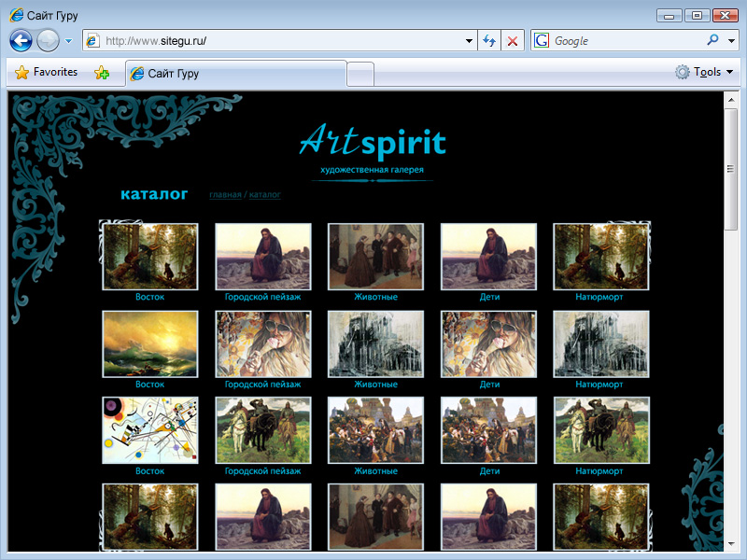Screen dimensions: 747x560
Task: Open the sunglasses woman thumbnail above Дети
Action: point(488,344)
